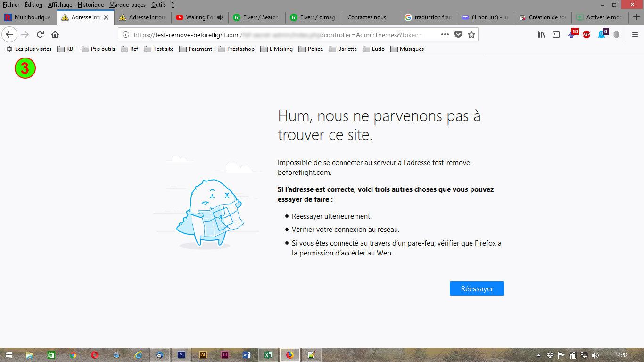Switch to the Multiboutique tab
The width and height of the screenshot is (644, 362).
pyautogui.click(x=28, y=17)
